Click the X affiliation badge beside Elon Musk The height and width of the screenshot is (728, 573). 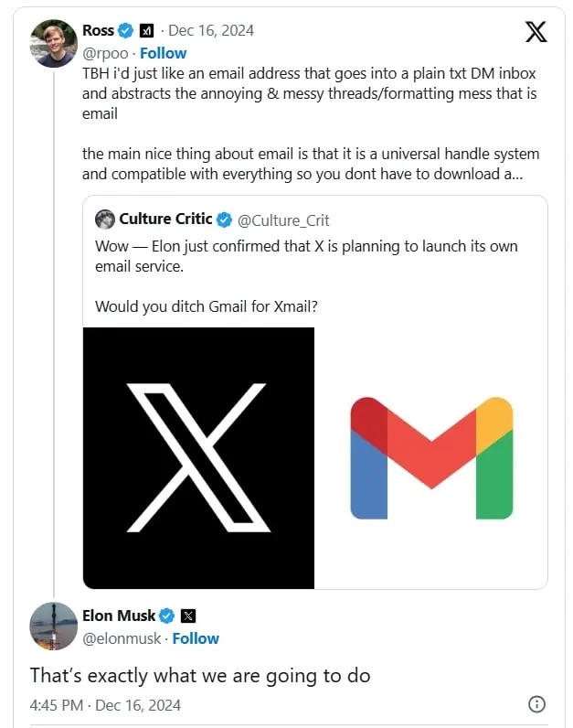pyautogui.click(x=188, y=616)
